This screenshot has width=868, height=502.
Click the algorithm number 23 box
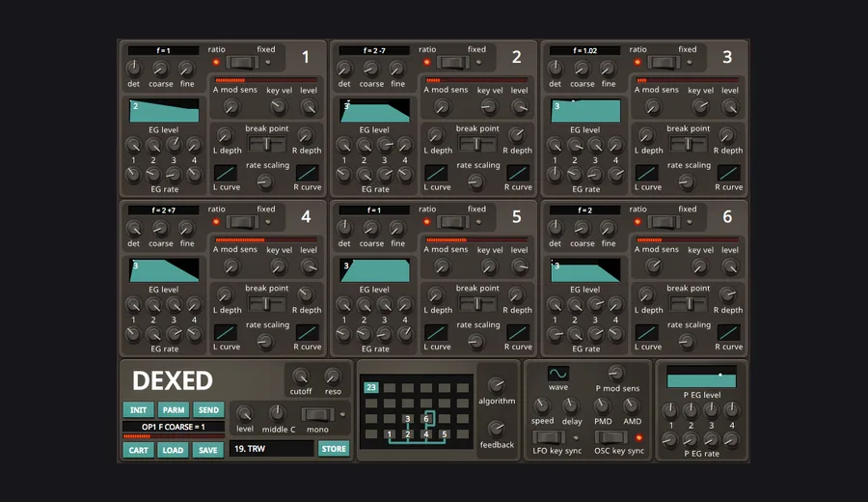click(371, 387)
